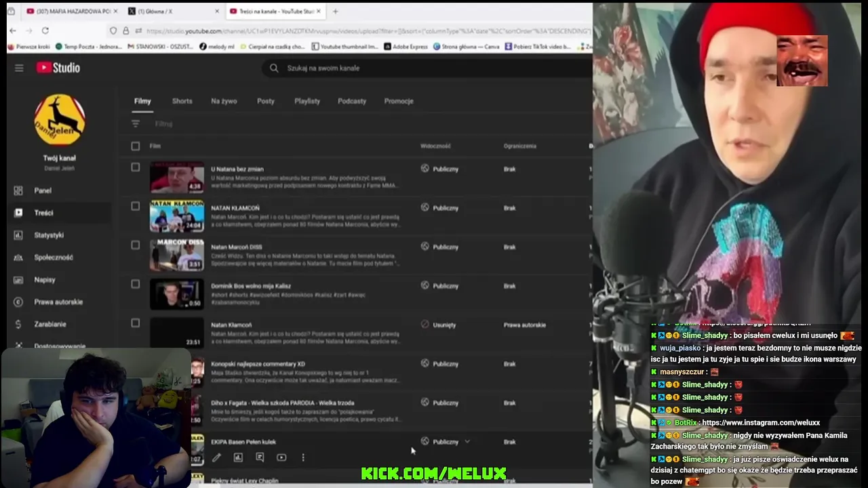
Task: Click the 'Diho x Fagata - Wielka szkoda PARODIA' title
Action: pos(283,403)
